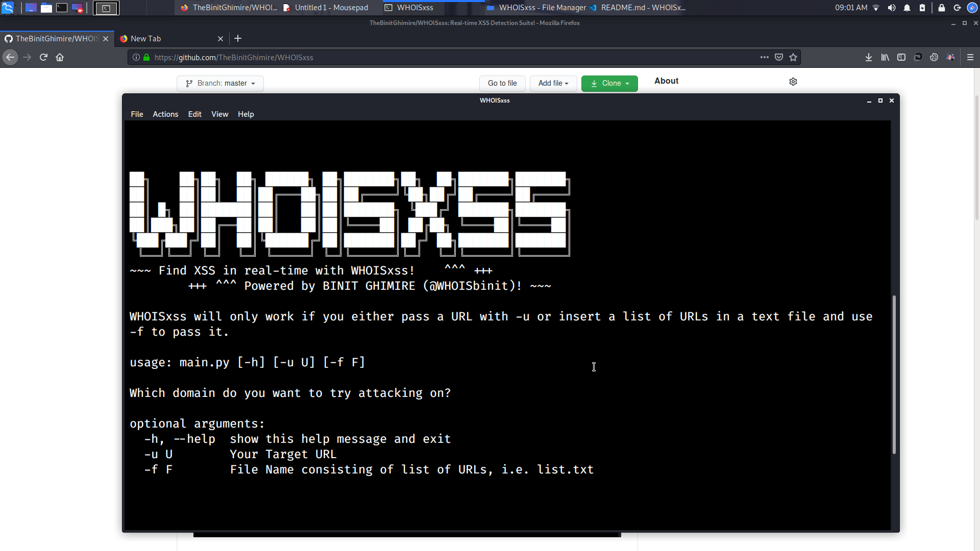Open the Kali applications menu icon
980x551 pixels.
point(9,8)
